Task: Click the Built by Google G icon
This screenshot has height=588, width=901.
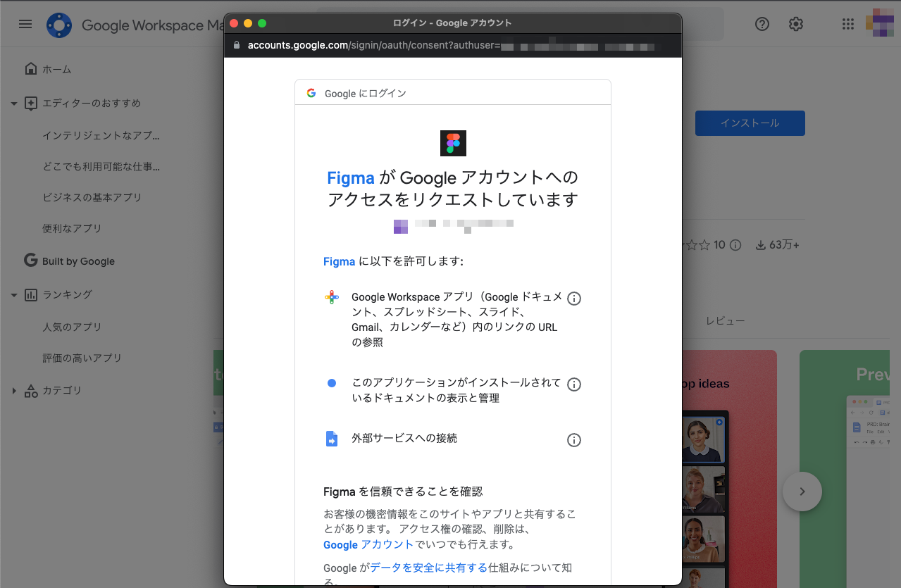Action: [x=30, y=261]
